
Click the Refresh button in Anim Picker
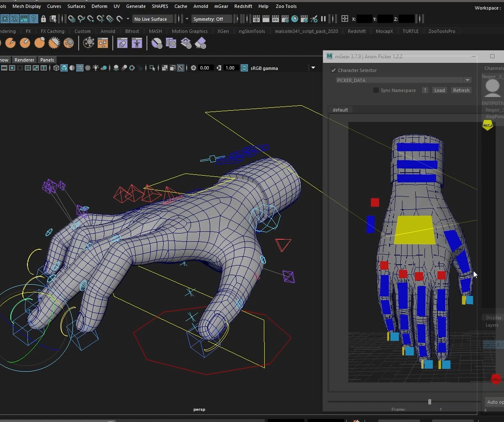tap(461, 90)
